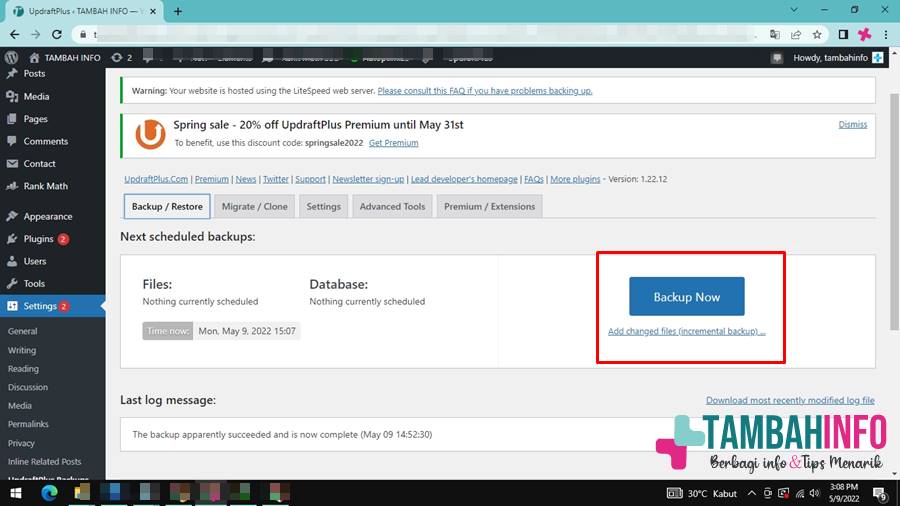The width and height of the screenshot is (900, 506).
Task: Open Discussion settings submenu
Action: [28, 387]
